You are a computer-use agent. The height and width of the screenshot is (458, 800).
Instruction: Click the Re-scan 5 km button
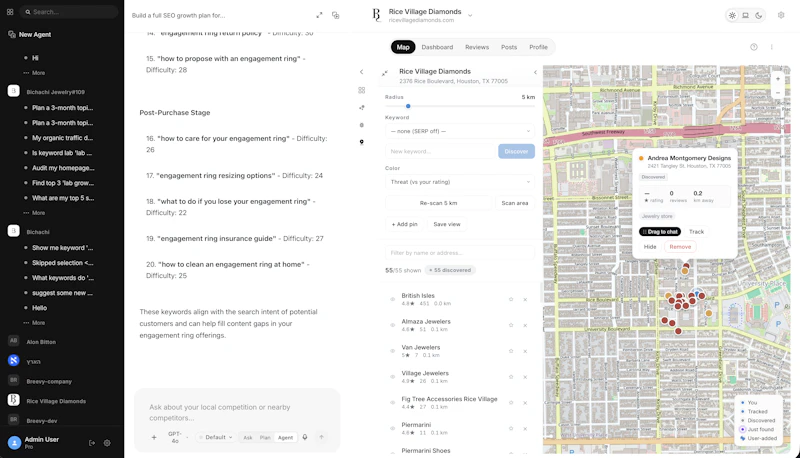pyautogui.click(x=438, y=203)
